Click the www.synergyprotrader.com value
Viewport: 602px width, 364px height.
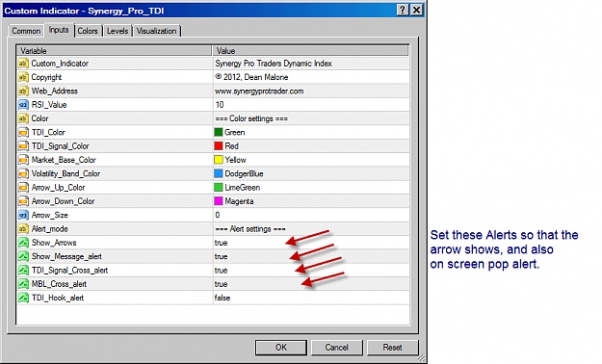[x=259, y=91]
